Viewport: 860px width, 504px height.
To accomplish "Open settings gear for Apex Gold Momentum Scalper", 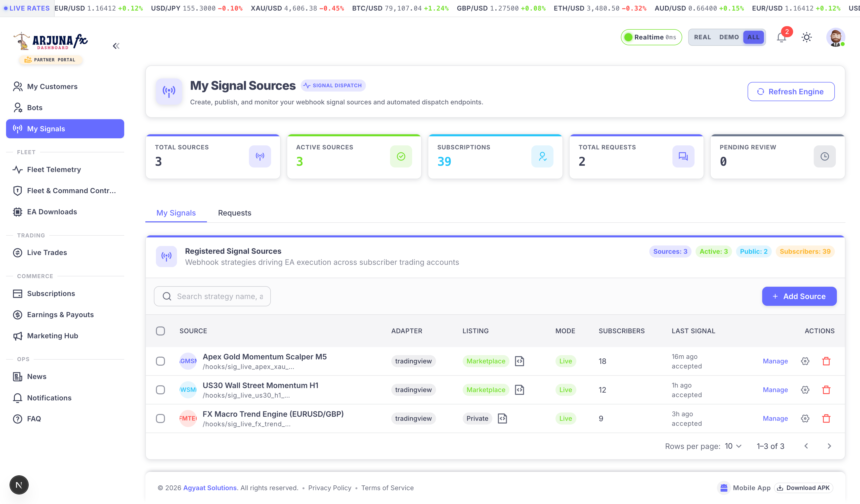I will [x=805, y=361].
